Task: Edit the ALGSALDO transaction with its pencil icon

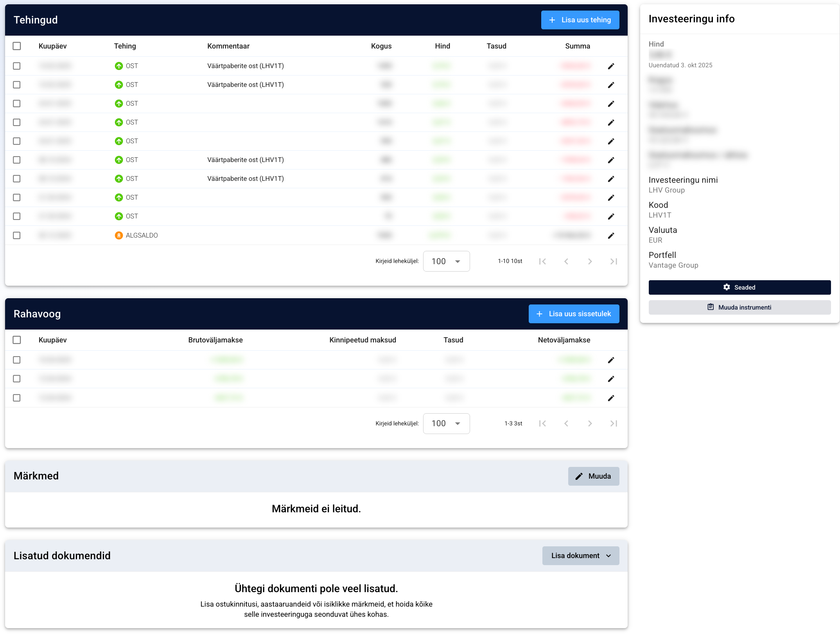Action: point(611,236)
